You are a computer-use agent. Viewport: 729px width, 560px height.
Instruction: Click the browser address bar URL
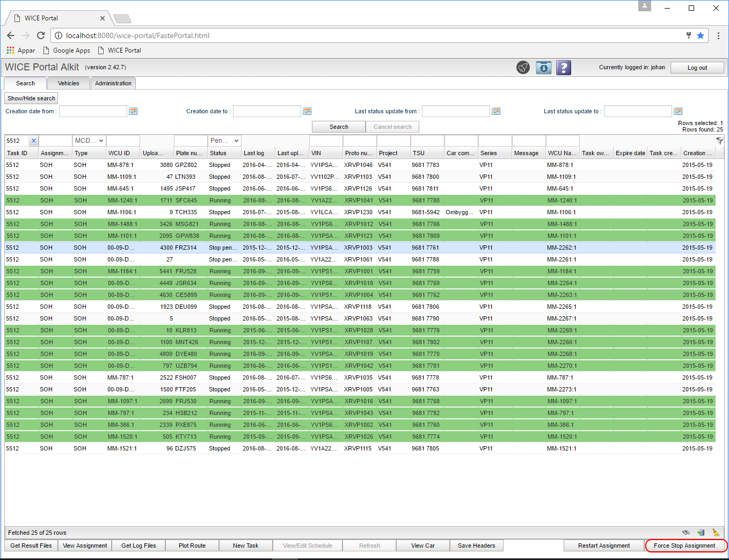137,35
